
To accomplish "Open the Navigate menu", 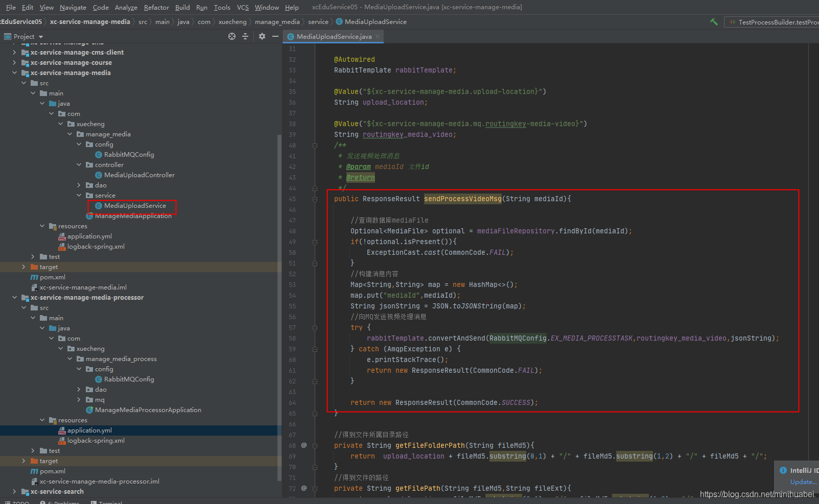I will pos(73,7).
